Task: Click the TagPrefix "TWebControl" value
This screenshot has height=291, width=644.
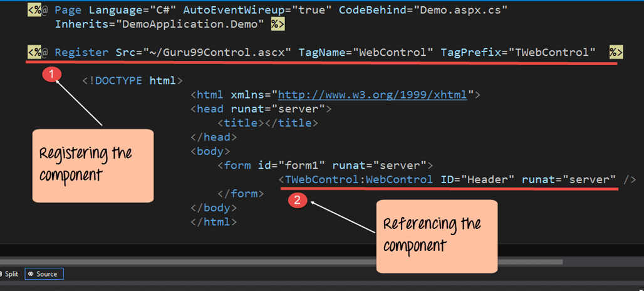Action: (552, 53)
